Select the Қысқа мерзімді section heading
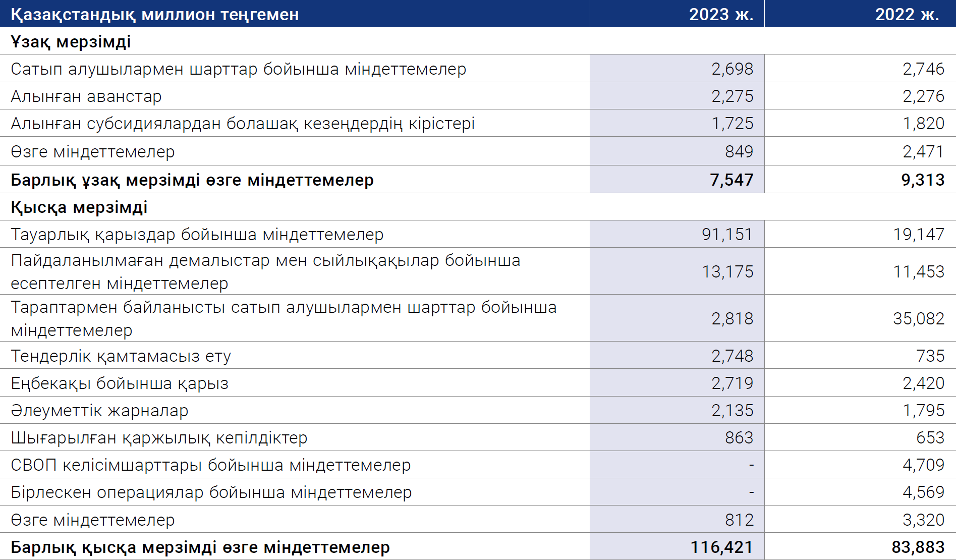 tap(79, 207)
